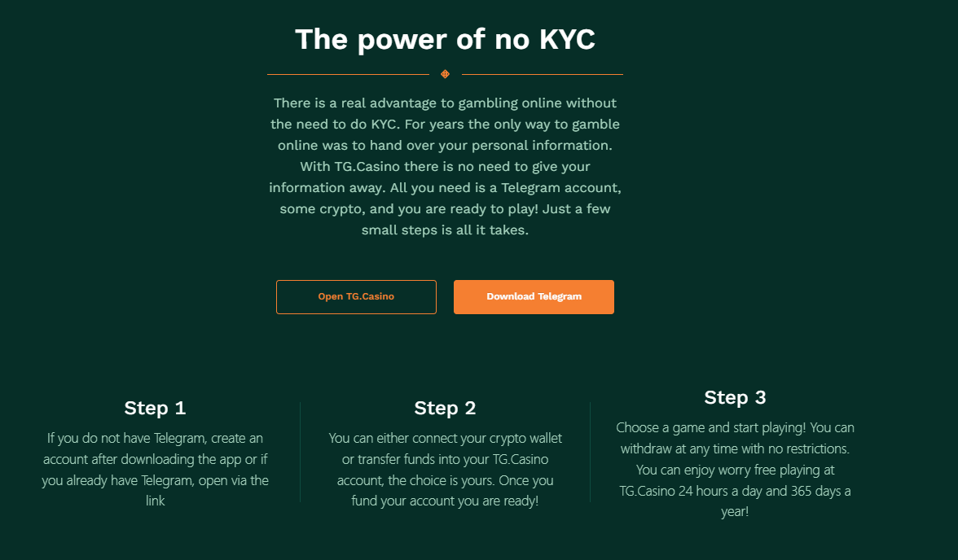Click the Step 3 'Choose a game' description

click(x=735, y=469)
